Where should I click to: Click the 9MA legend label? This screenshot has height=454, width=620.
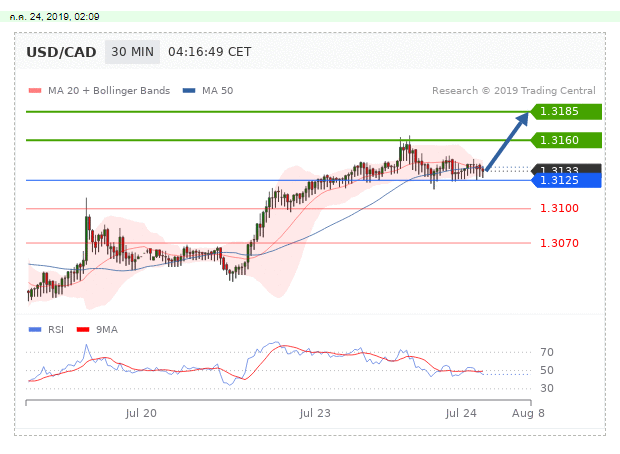coord(107,329)
